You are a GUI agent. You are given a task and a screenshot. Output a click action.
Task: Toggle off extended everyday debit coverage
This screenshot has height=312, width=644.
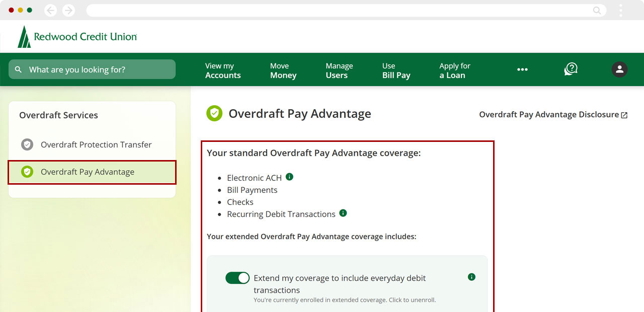pos(237,278)
